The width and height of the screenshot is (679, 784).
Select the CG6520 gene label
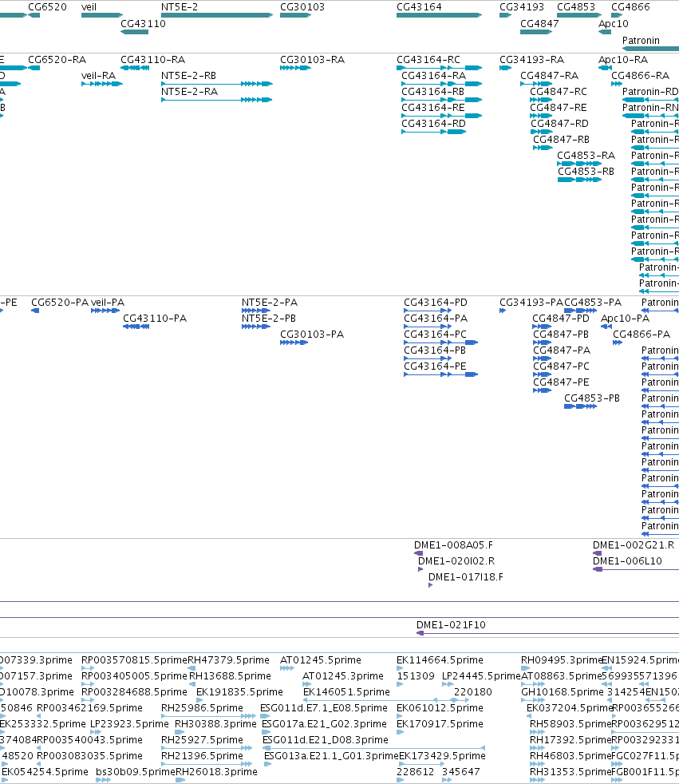[x=47, y=7]
